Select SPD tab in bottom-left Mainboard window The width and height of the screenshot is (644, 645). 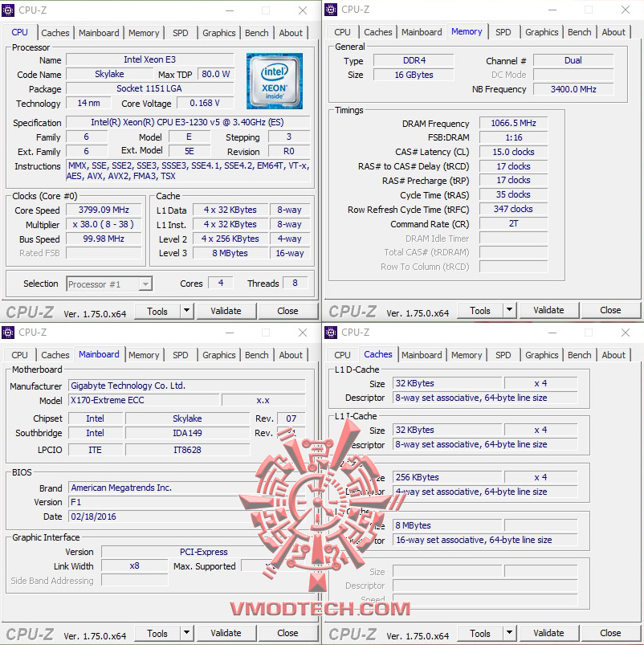click(180, 355)
